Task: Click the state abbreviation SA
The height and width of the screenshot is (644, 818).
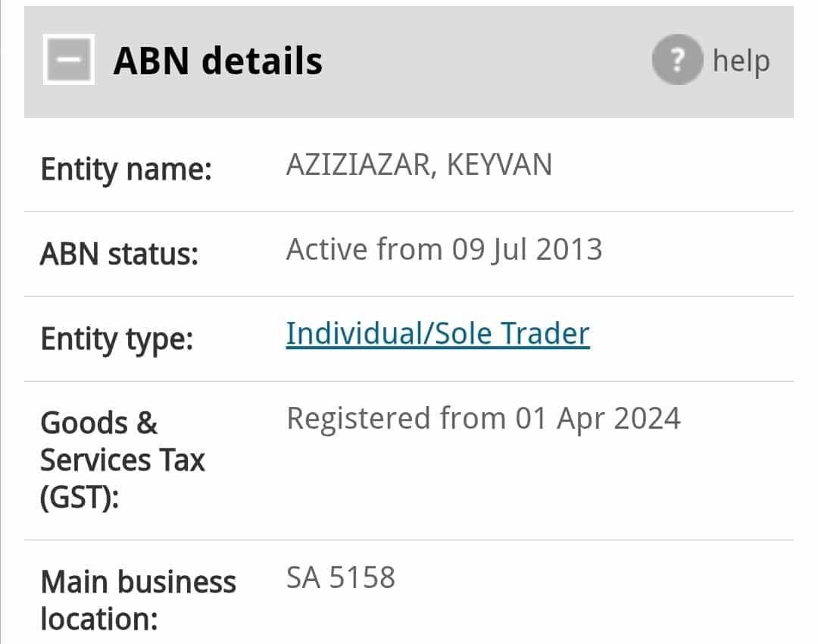Action: 304,578
